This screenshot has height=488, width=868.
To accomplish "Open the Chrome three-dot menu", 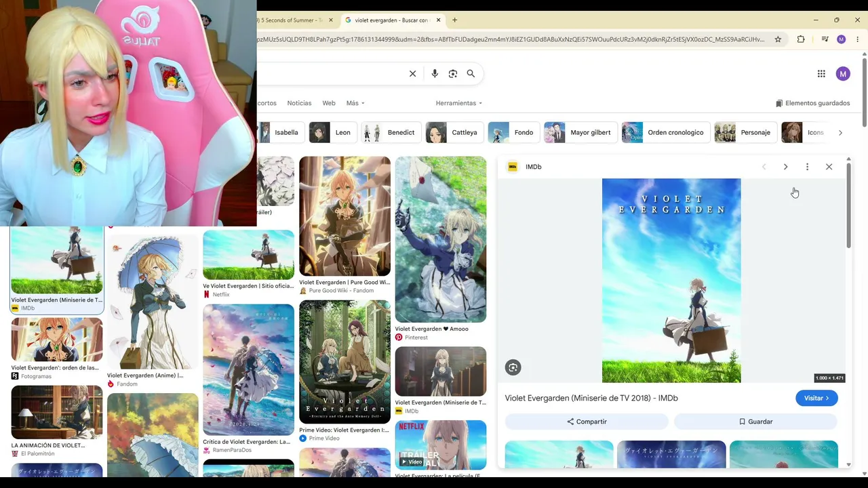I will point(858,39).
